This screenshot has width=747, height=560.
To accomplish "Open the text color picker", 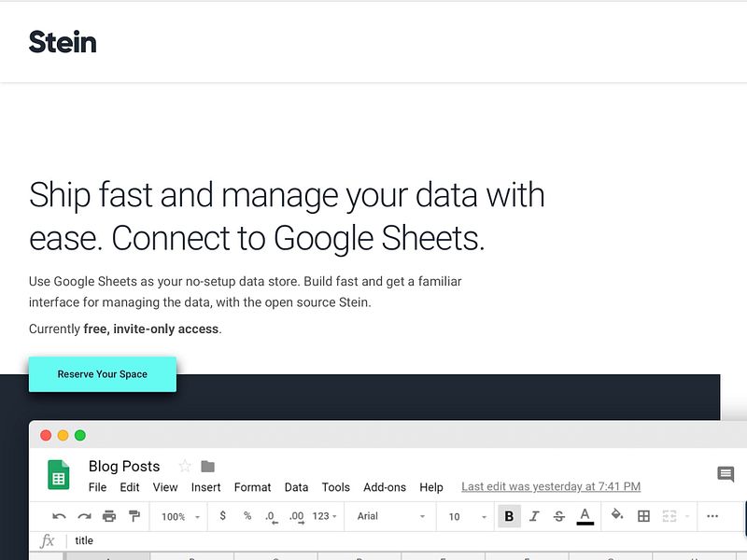I will click(x=585, y=516).
